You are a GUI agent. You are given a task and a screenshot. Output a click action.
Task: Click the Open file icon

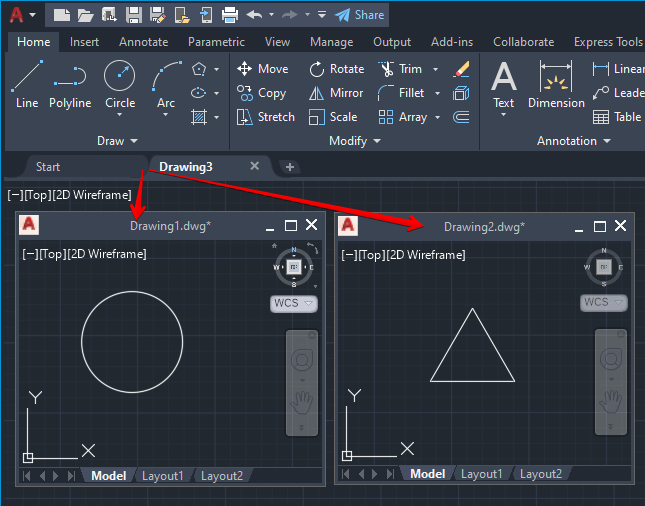click(86, 15)
